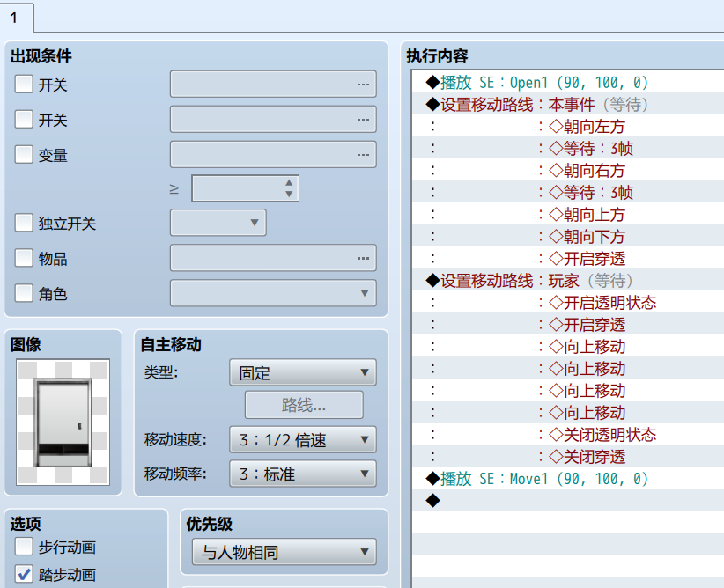Image resolution: width=724 pixels, height=588 pixels.
Task: Uncheck the 踏步动画 option
Action: tap(24, 574)
